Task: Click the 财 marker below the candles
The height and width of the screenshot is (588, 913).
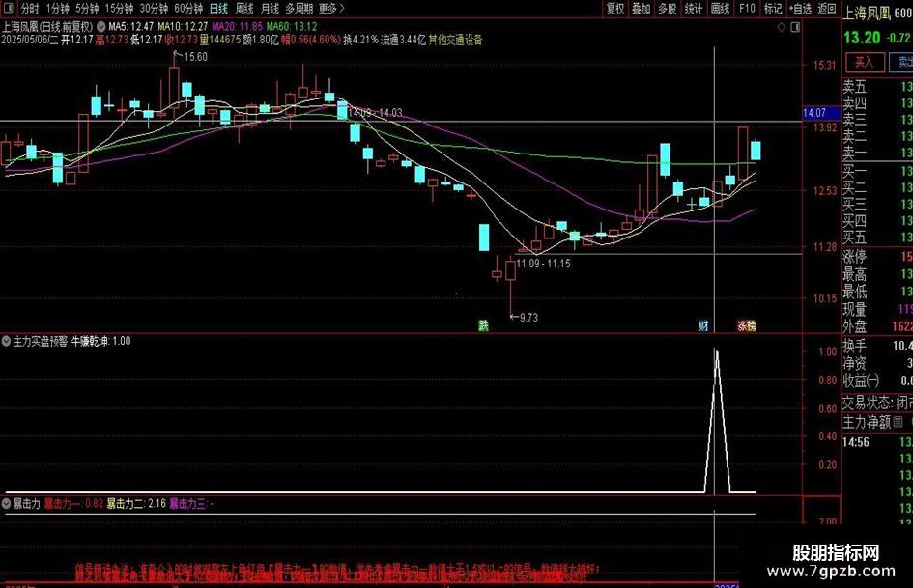Action: click(703, 325)
